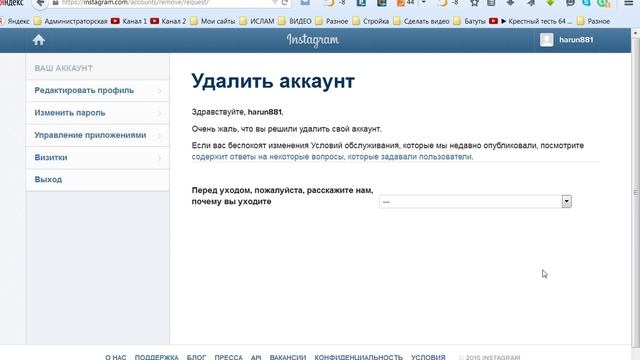Viewport: 640px width, 360px height.
Task: Click the Удалить аккаунт heading
Action: click(273, 81)
